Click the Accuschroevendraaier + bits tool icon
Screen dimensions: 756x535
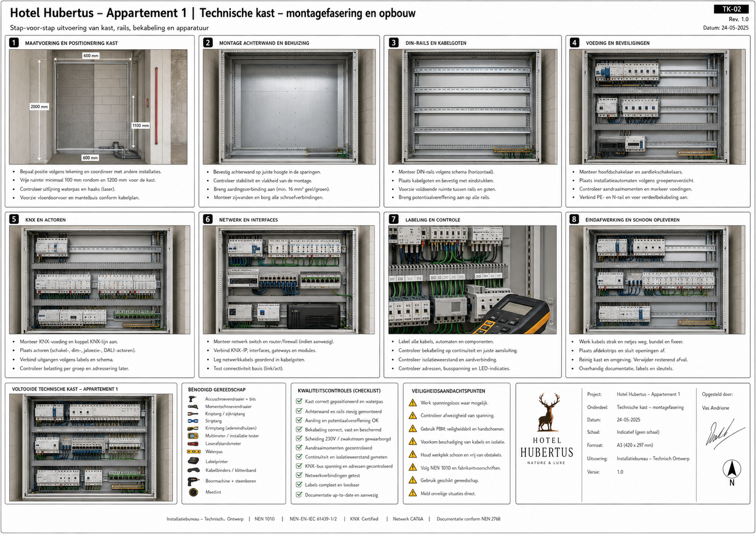[x=193, y=399]
